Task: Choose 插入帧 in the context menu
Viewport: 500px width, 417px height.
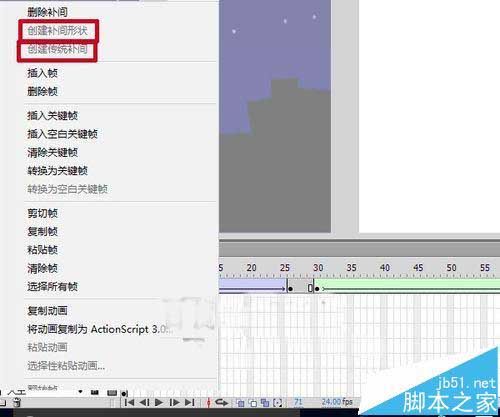Action: point(42,73)
